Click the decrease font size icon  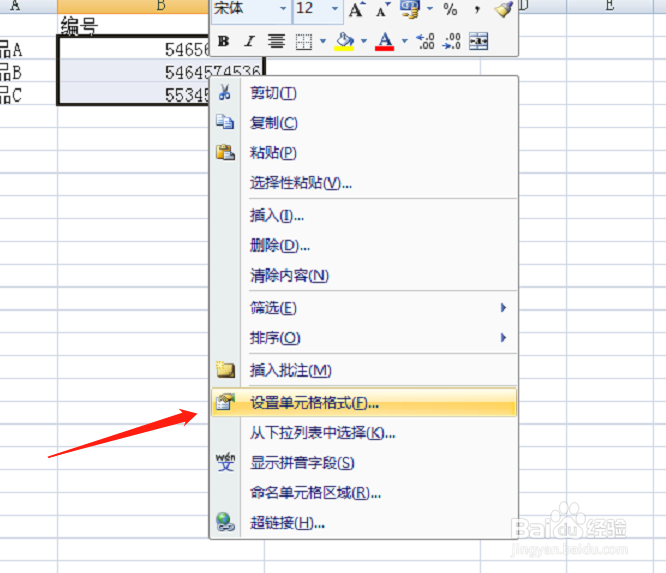(382, 8)
